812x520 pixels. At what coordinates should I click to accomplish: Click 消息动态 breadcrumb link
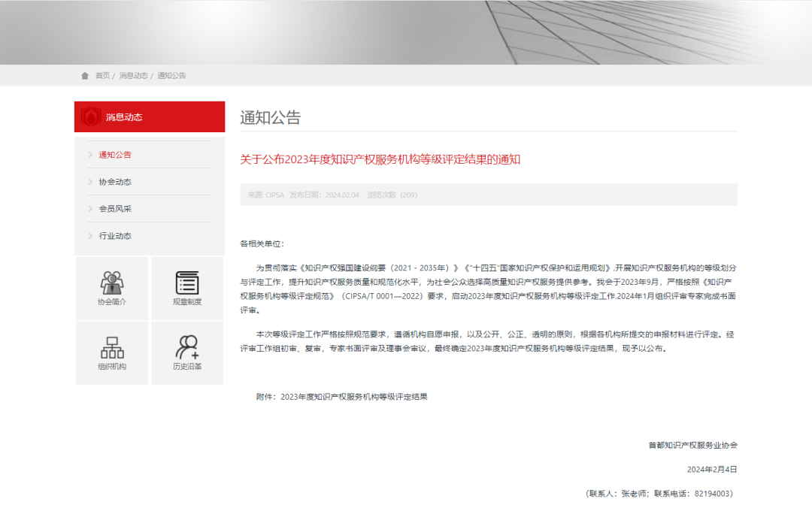tap(133, 76)
